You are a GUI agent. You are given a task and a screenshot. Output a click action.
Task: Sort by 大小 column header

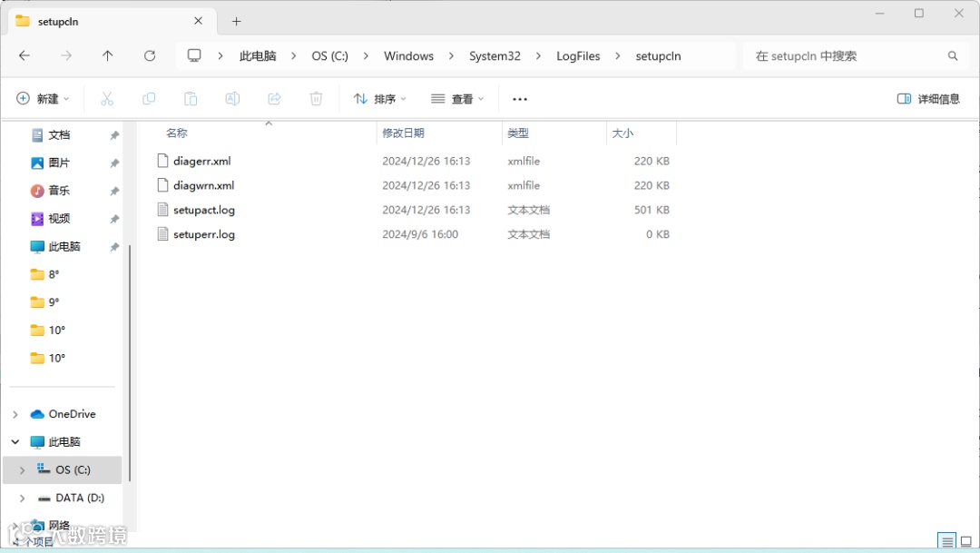click(x=622, y=133)
